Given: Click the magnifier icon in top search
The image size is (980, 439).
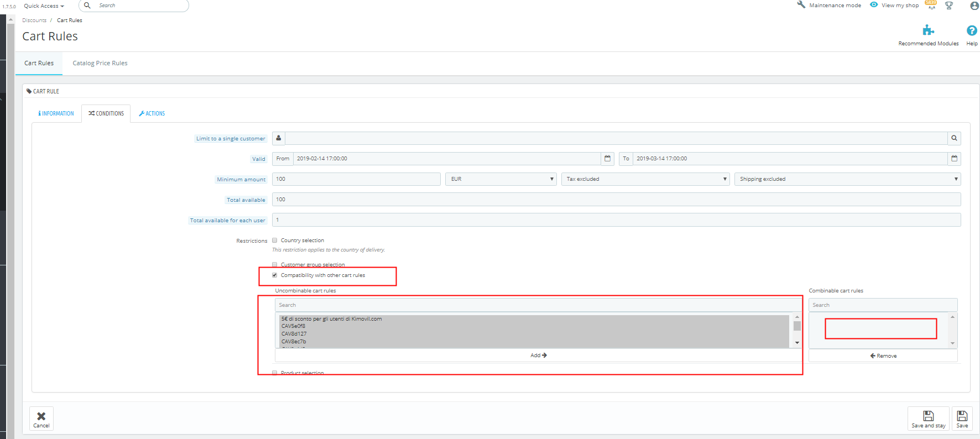Looking at the screenshot, I should pos(87,5).
